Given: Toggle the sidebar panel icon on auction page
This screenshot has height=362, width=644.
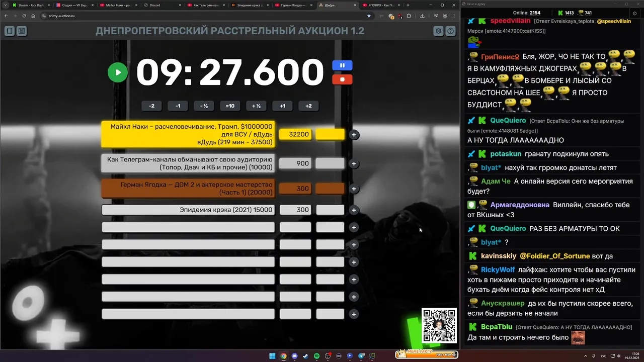Looking at the screenshot, I should (x=10, y=31).
